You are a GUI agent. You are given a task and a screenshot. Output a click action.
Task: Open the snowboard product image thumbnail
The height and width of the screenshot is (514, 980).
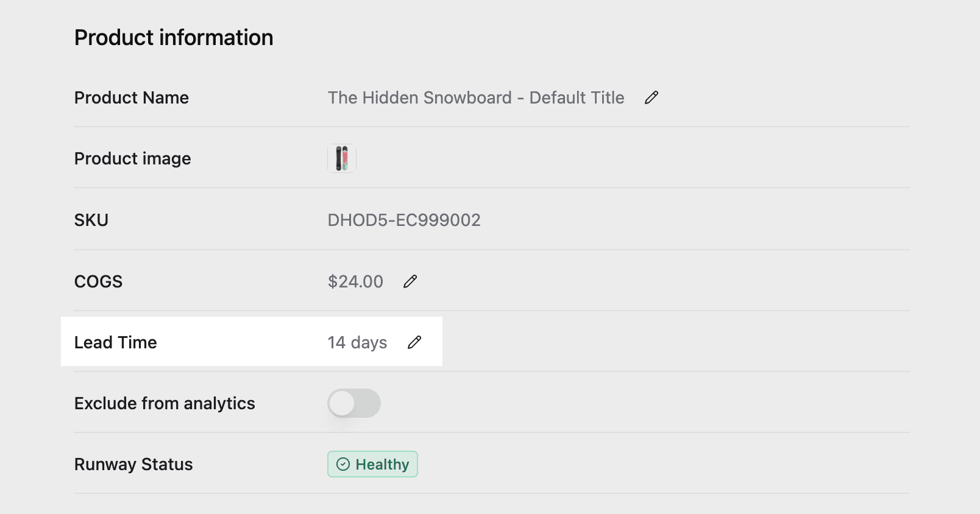tap(342, 158)
